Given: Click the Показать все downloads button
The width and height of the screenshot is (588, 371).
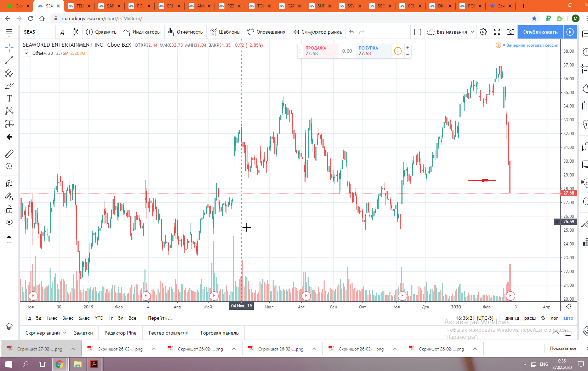Looking at the screenshot, I should click(x=563, y=348).
